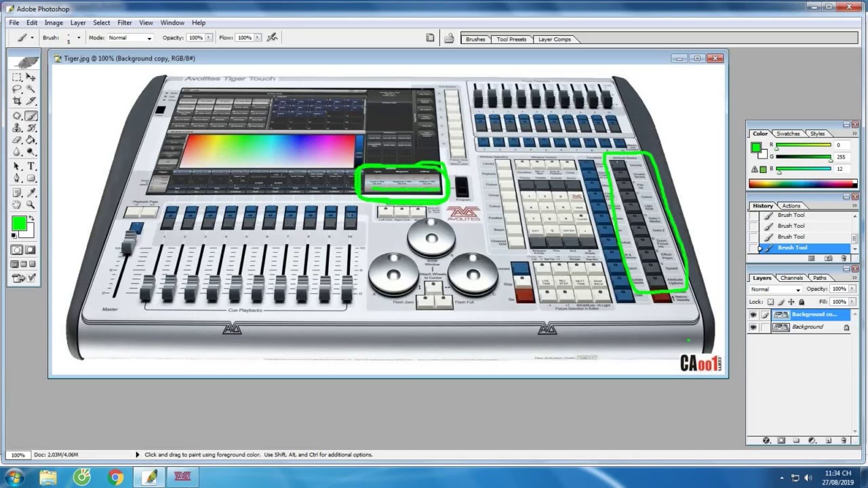
Task: Select the History Brush tool
Action: coord(31,127)
